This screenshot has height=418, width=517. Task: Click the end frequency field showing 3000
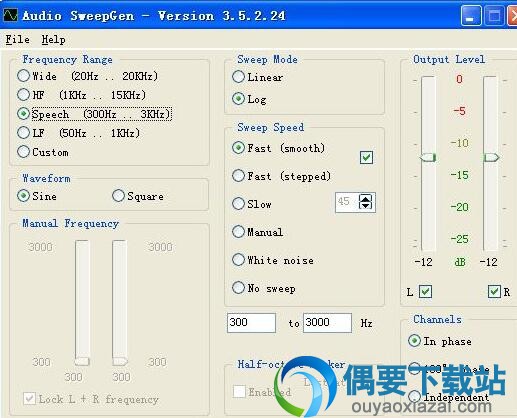point(327,322)
